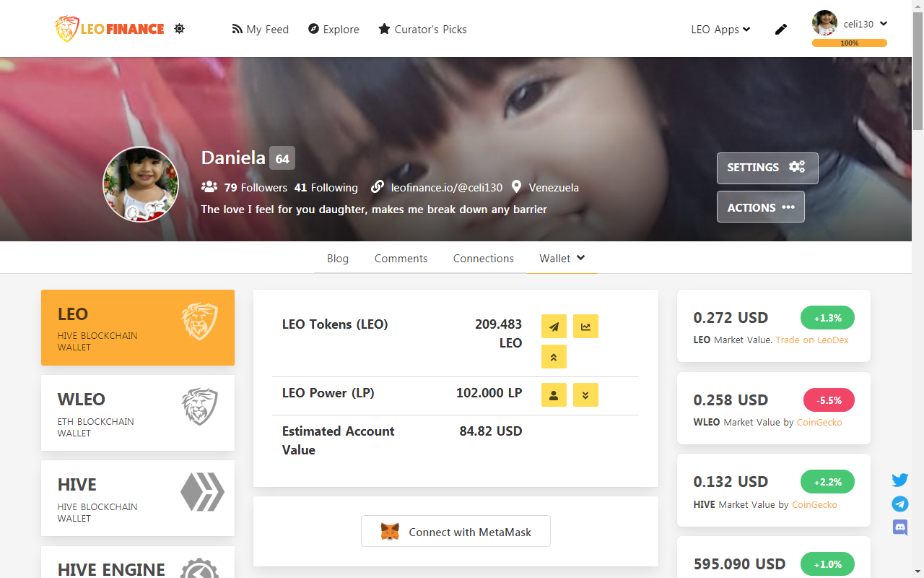Click the gear icon on HIVE ENGINE card
The height and width of the screenshot is (578, 924).
[199, 568]
